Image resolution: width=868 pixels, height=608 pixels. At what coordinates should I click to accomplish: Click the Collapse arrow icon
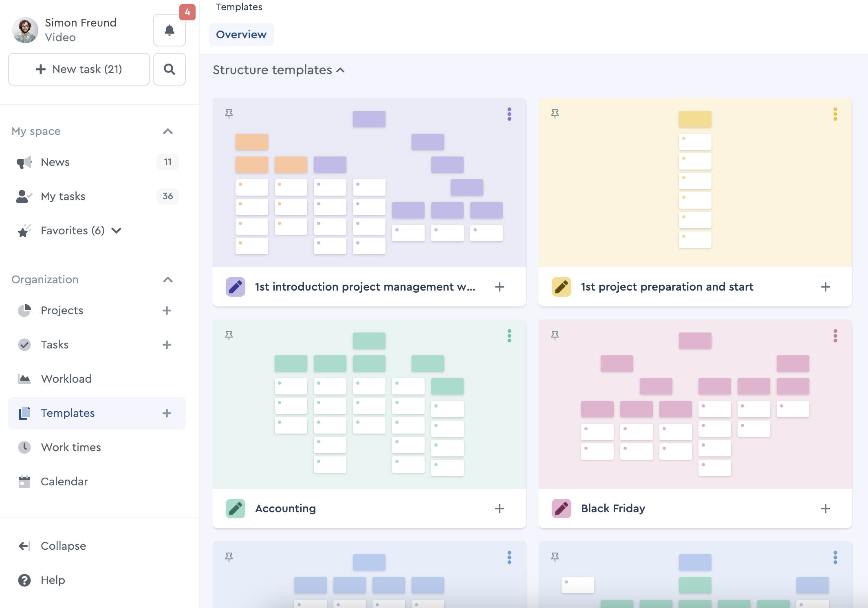[24, 546]
